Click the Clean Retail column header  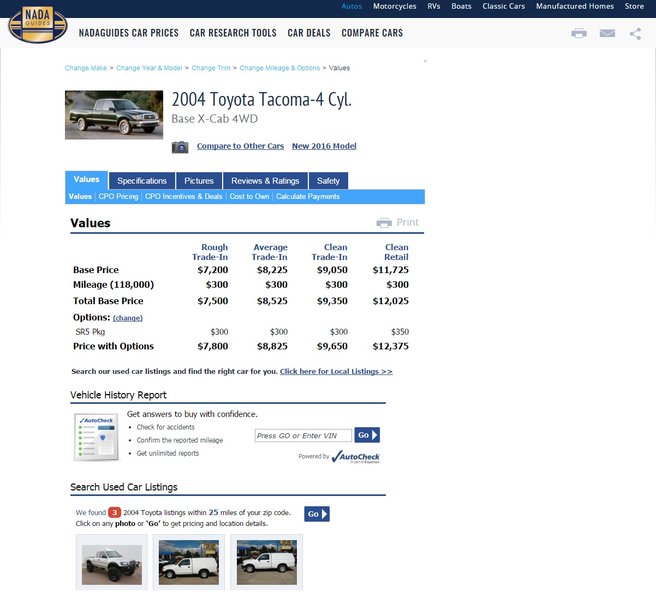(396, 252)
